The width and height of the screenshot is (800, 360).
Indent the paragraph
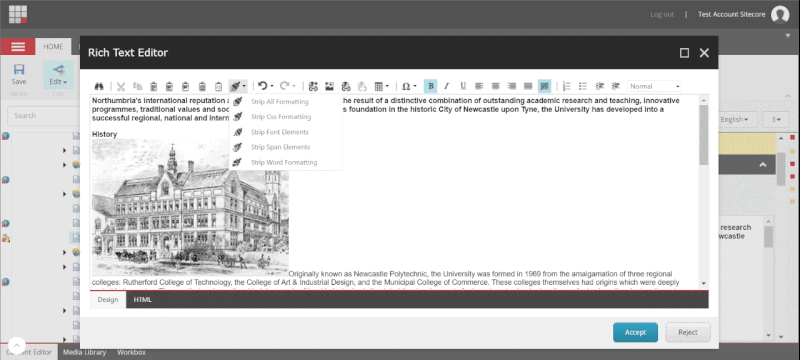click(599, 86)
